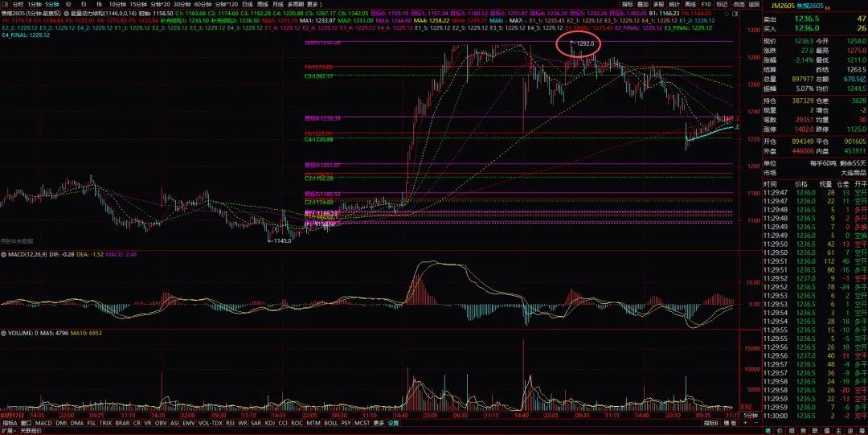This screenshot has height=435, width=868.
Task: Zoom in chart with plus icon
Action: pos(745,423)
